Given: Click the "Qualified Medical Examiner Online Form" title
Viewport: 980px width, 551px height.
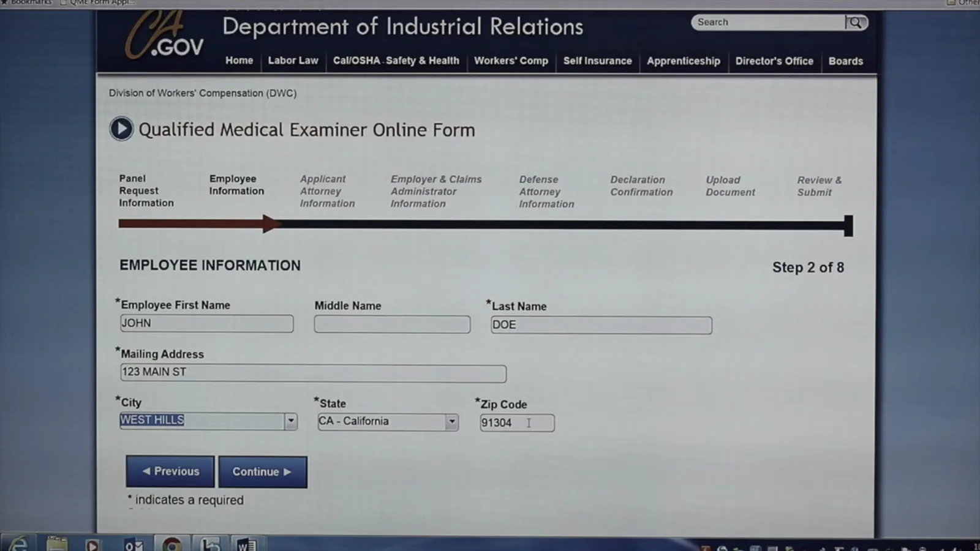Looking at the screenshot, I should (x=307, y=130).
